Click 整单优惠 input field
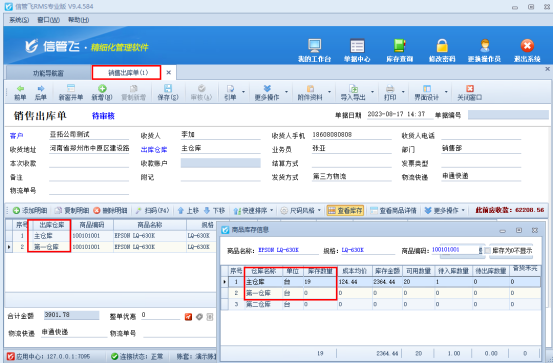Image resolution: width=553 pixels, height=363 pixels. pos(160,315)
